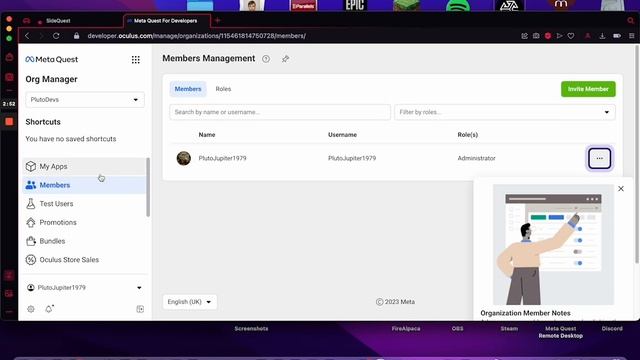Click the My Apps cube icon
This screenshot has width=640, height=360.
31,166
